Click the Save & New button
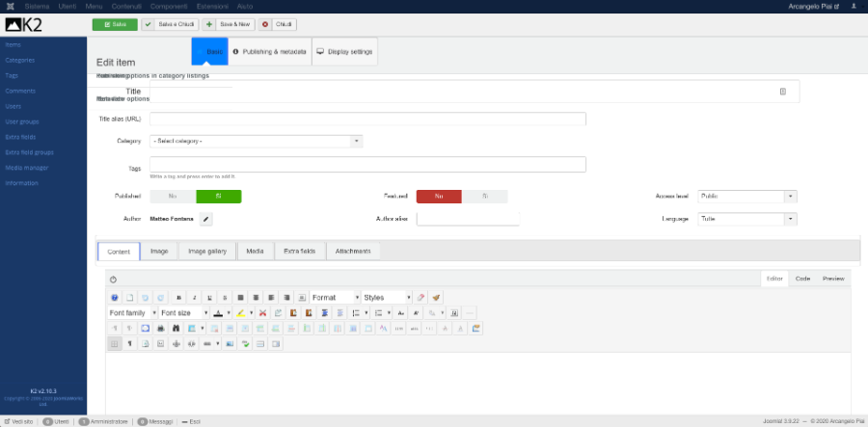 coord(229,24)
